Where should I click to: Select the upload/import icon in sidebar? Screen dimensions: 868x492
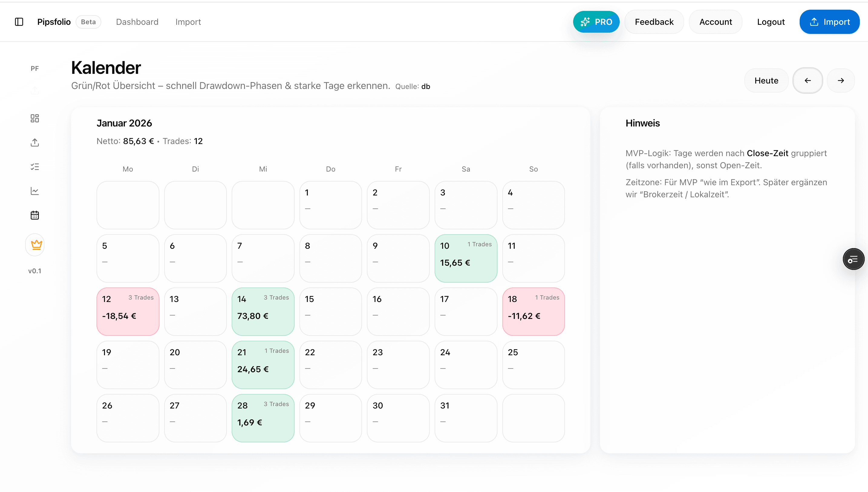point(35,142)
